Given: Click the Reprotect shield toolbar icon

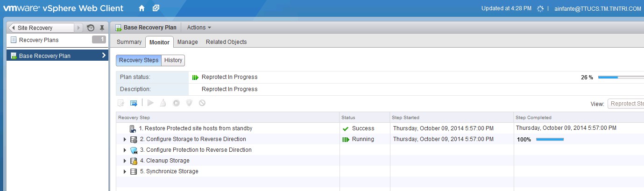Looking at the screenshot, I should 189,103.
